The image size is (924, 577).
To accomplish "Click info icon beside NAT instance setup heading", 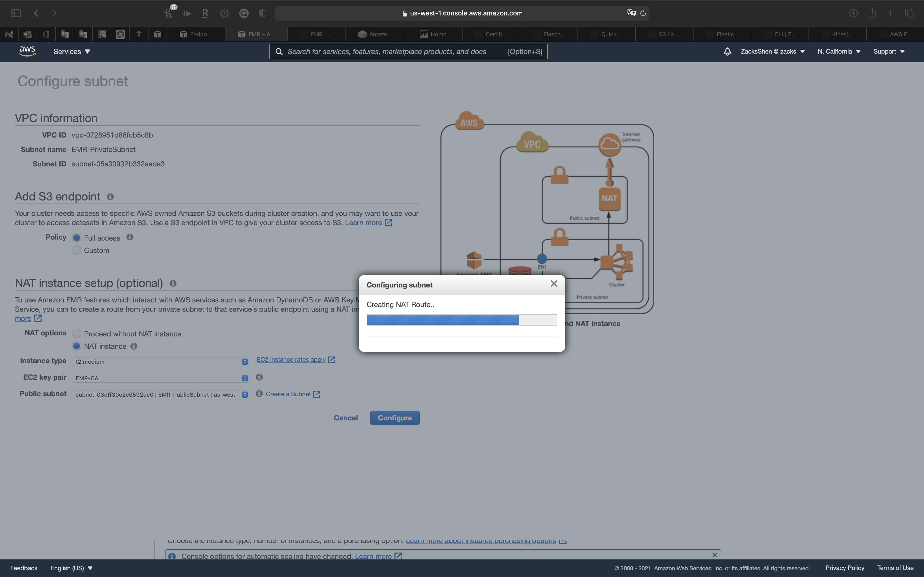I will click(173, 284).
